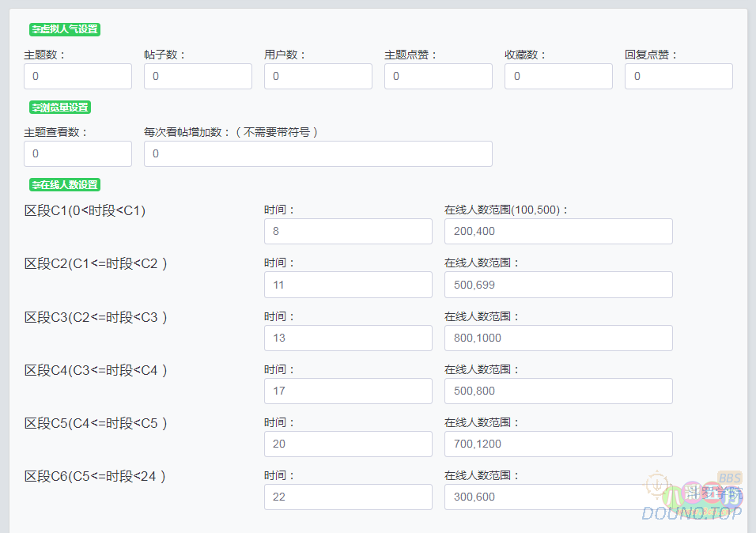The width and height of the screenshot is (756, 533).
Task: Focus the 区段C1 时间 field showing 8
Action: click(348, 232)
